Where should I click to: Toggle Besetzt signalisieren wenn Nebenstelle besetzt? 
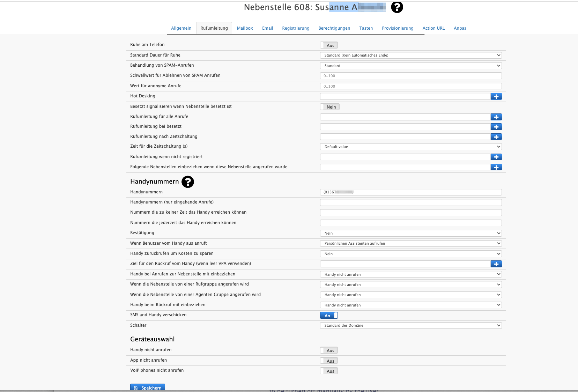[x=329, y=107]
